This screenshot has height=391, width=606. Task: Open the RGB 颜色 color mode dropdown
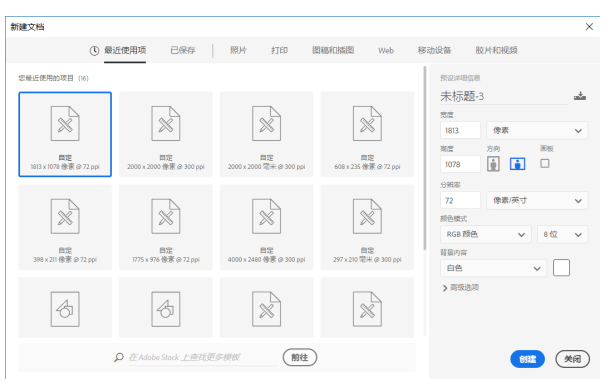pos(486,235)
